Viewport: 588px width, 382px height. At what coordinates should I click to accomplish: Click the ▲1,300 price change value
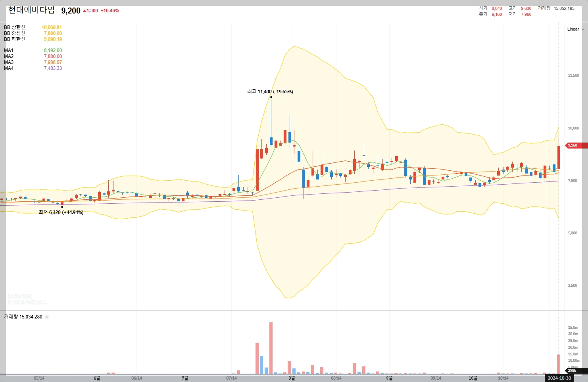[x=90, y=11]
